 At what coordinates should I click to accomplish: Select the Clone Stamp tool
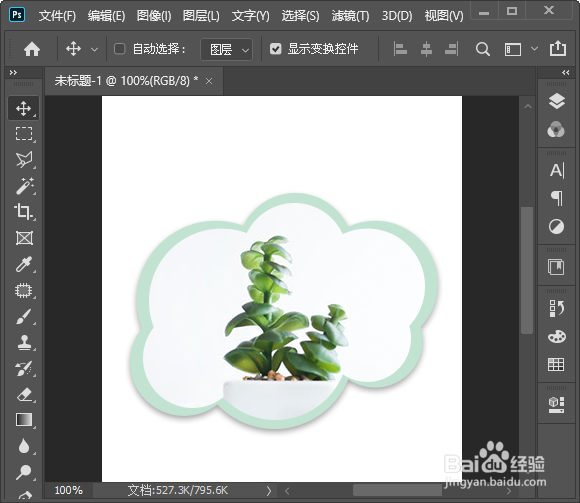pos(24,342)
